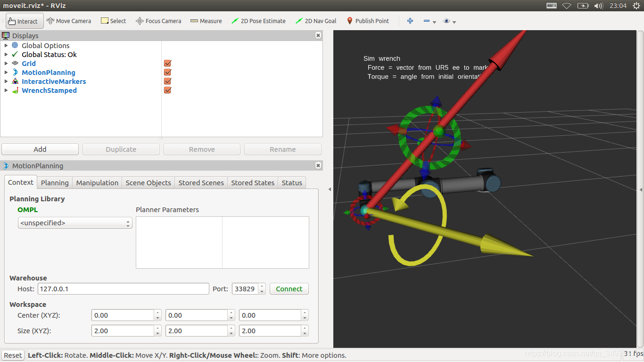Activate the Publish Point tool
Viewport: 644px width, 362px height.
click(x=368, y=21)
